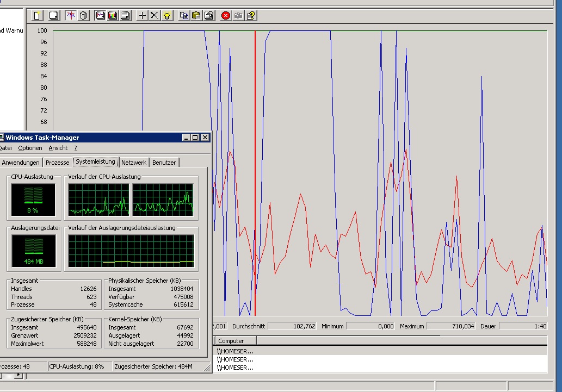The height and width of the screenshot is (392, 562).
Task: Switch to the histogram view
Action: [113, 15]
